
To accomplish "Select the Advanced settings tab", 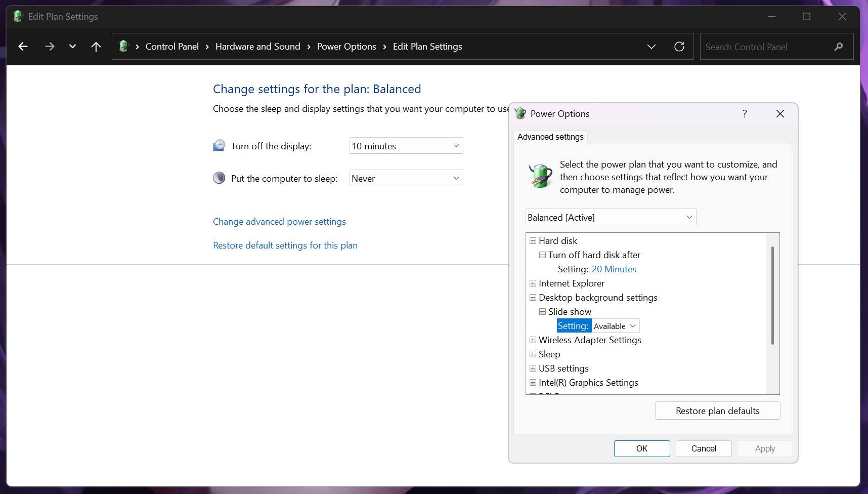I will pos(550,137).
